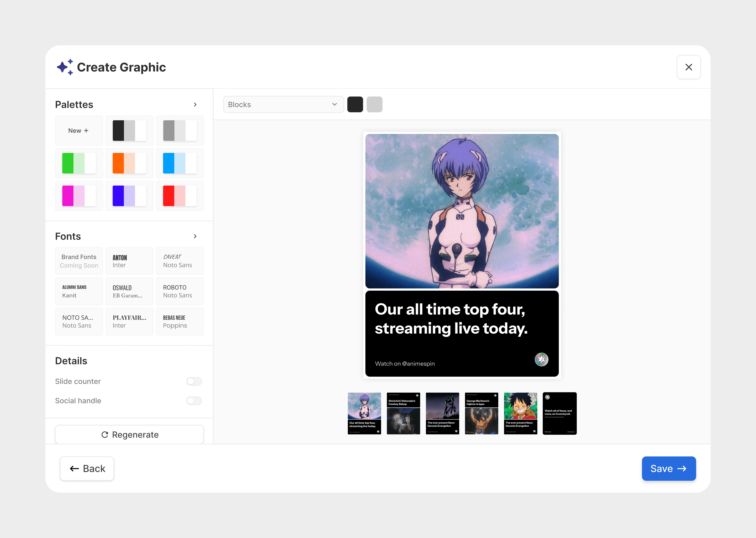Expand the Fonts section chevron
The width and height of the screenshot is (756, 538).
click(195, 236)
